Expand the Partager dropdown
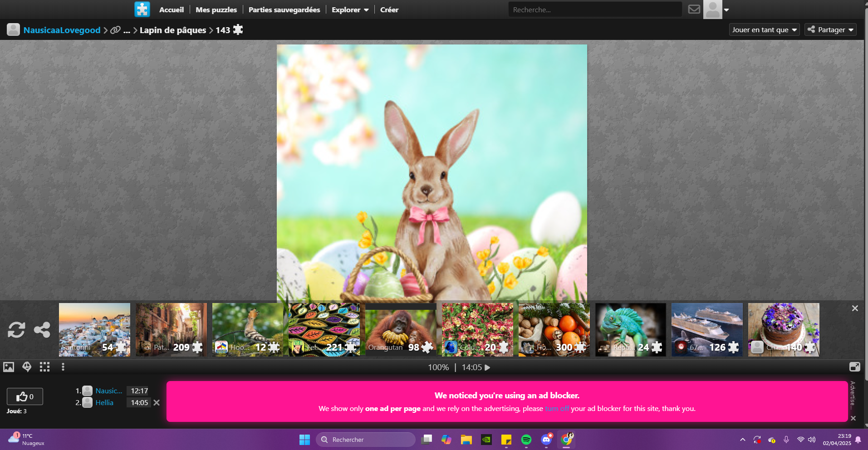 tap(830, 30)
